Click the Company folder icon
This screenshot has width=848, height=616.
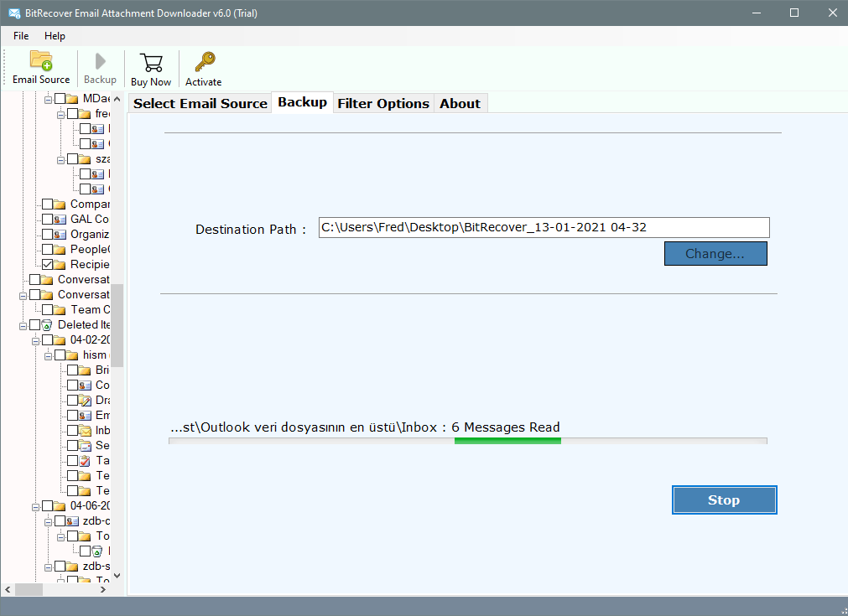click(60, 204)
